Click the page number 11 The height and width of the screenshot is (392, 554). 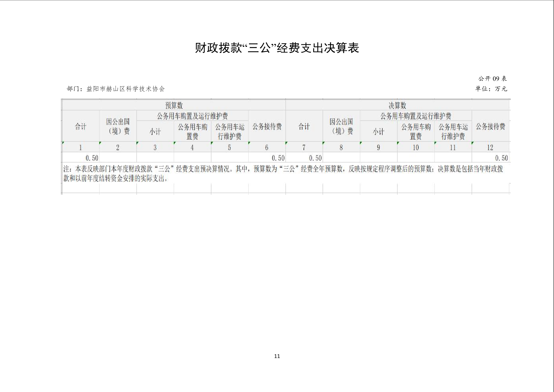tap(277, 356)
